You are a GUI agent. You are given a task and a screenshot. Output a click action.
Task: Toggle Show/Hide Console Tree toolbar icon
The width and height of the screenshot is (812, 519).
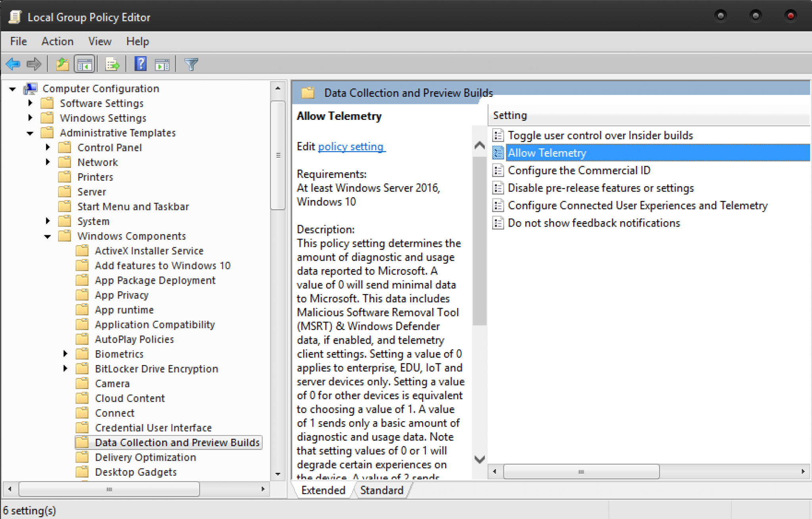pos(84,64)
